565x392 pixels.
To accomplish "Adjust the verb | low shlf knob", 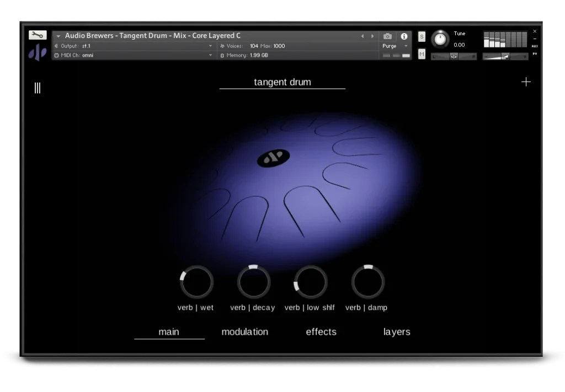I will pyautogui.click(x=311, y=282).
